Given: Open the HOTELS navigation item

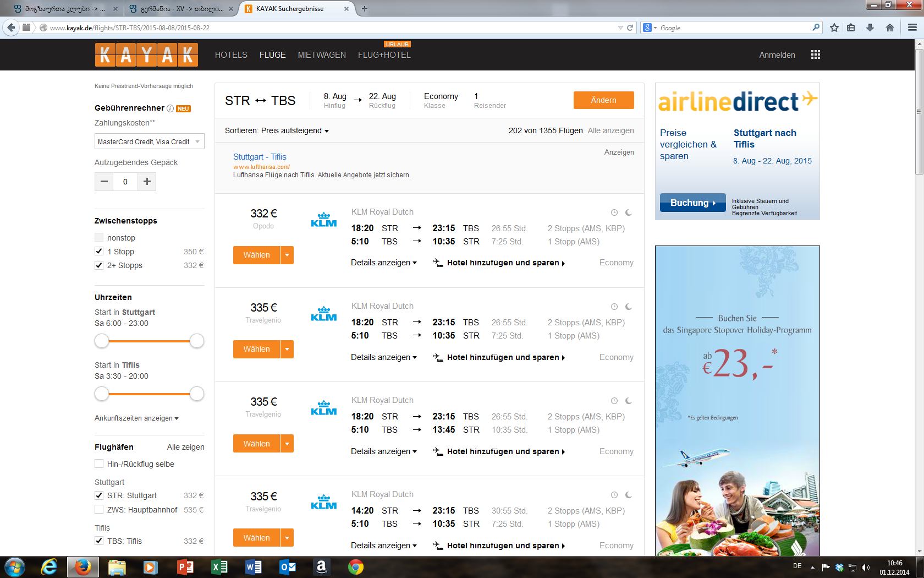Looking at the screenshot, I should tap(231, 55).
